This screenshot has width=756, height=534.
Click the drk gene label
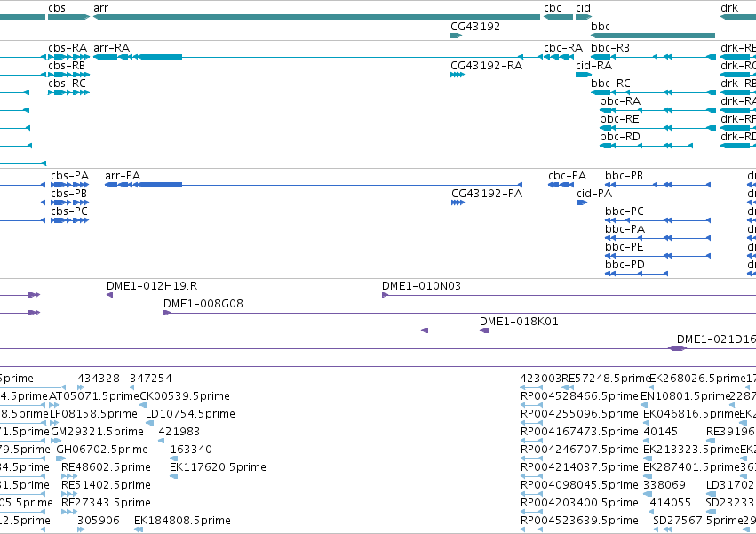click(729, 8)
